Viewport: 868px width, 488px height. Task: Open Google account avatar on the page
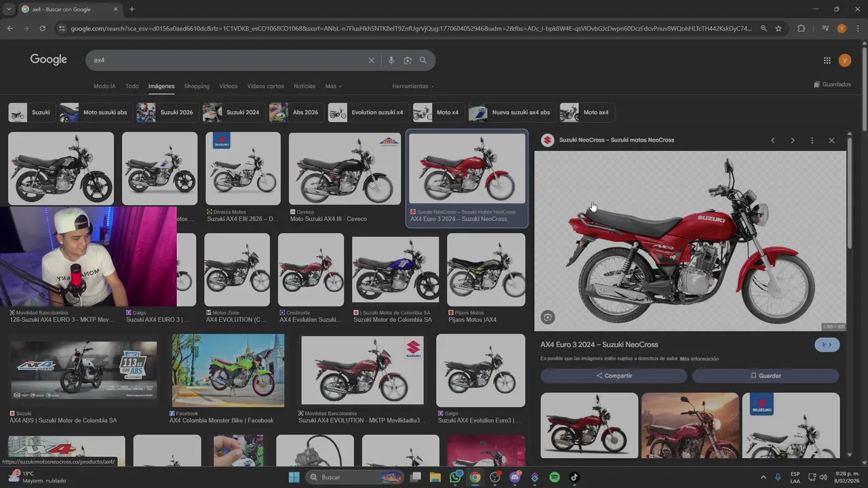(x=844, y=60)
